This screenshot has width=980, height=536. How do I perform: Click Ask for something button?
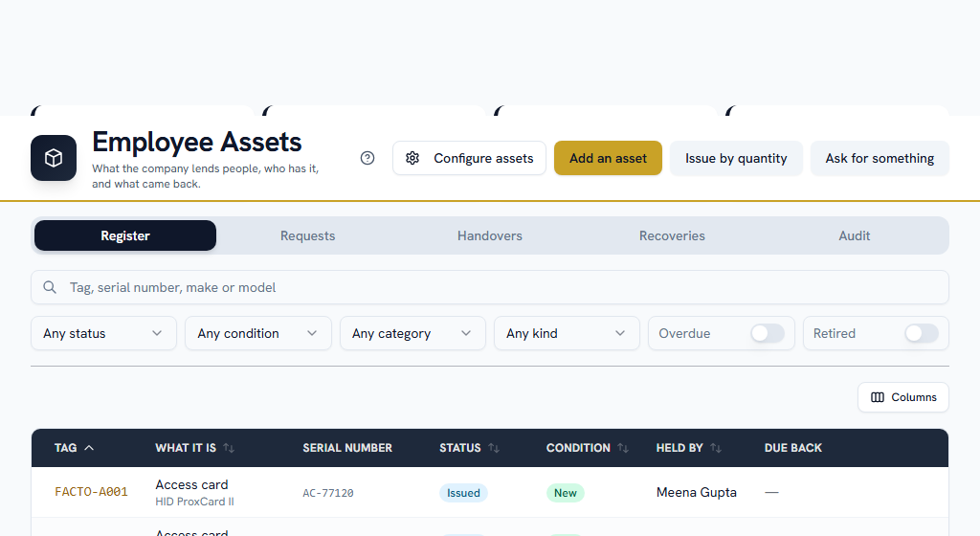pos(880,158)
